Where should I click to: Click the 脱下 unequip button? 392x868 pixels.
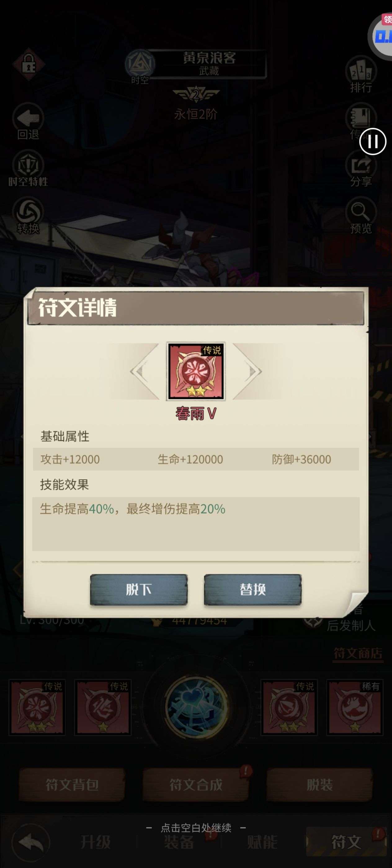pos(139,590)
